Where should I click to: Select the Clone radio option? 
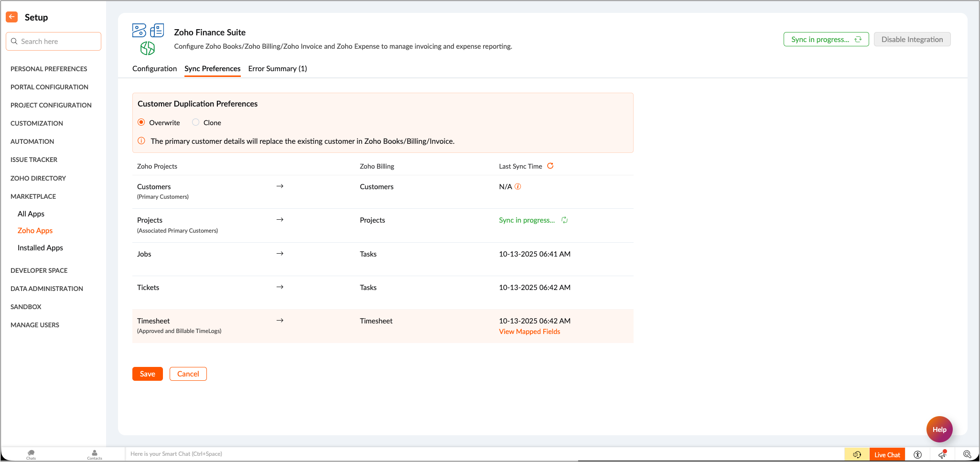coord(195,122)
